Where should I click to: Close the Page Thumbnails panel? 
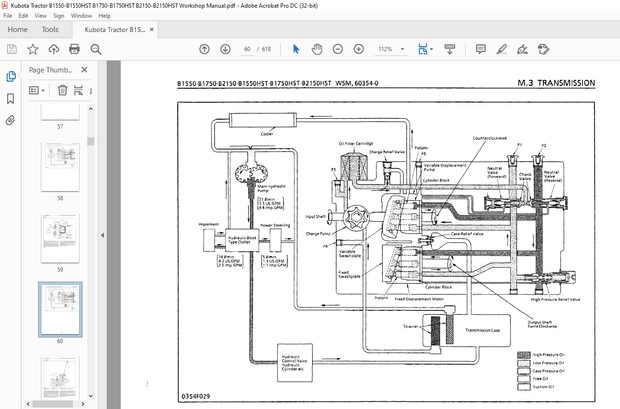(x=84, y=70)
